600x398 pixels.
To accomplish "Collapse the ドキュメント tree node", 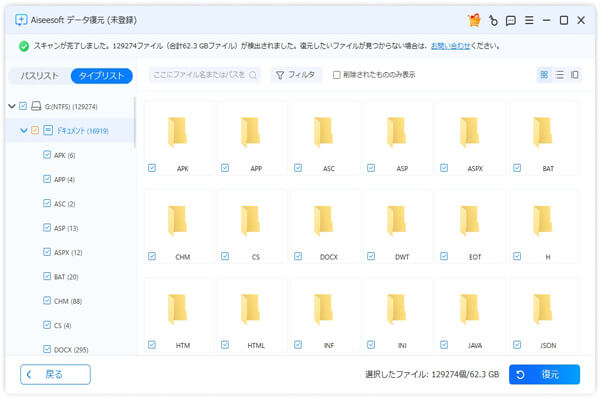I will 24,130.
